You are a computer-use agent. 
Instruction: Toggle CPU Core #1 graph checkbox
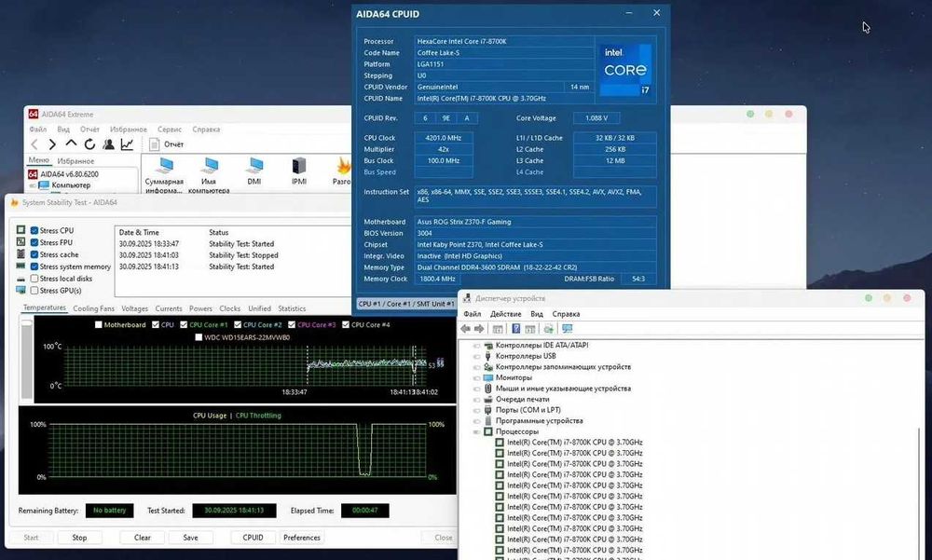[184, 325]
